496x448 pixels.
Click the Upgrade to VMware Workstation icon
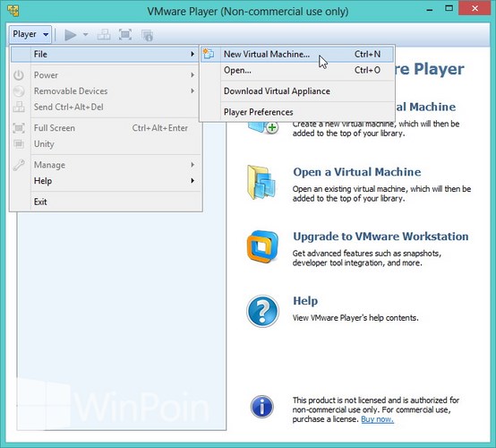[262, 246]
